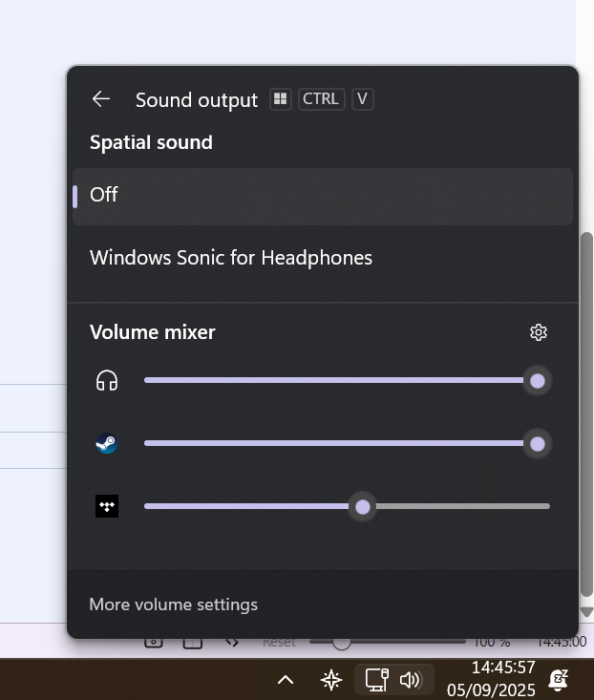
Task: Mute the headphones output icon
Action: click(x=107, y=381)
